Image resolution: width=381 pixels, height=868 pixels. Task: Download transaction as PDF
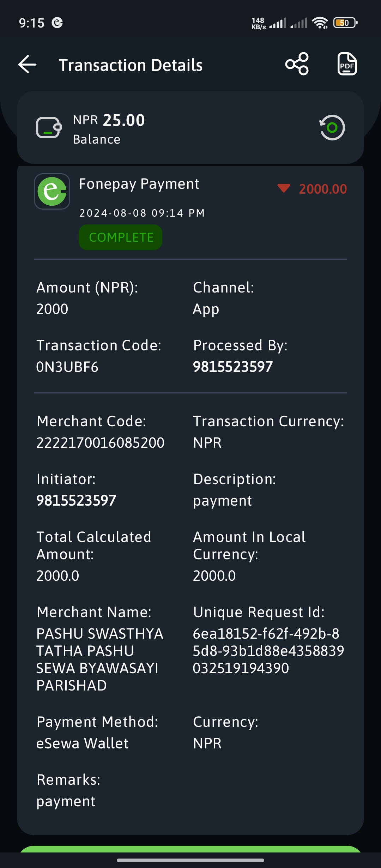pos(347,64)
